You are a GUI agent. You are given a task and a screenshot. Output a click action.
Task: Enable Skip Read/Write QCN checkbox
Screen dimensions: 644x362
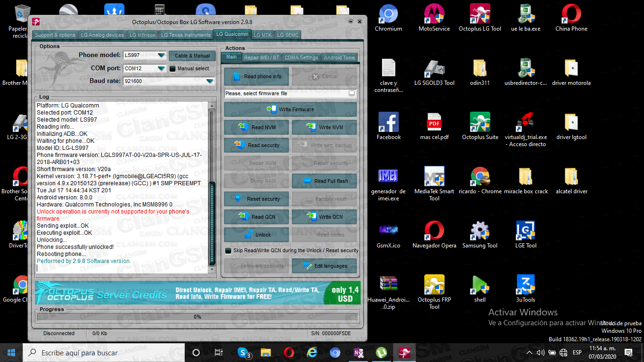(228, 251)
